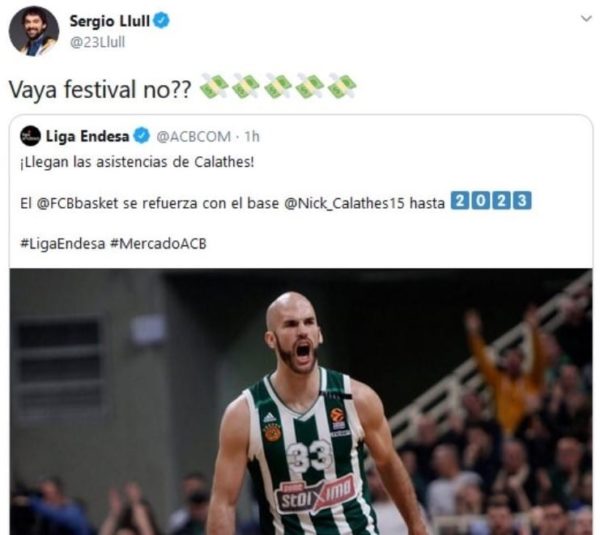The width and height of the screenshot is (600, 535).
Task: Click the blue digit 3 keycap emoji
Action: click(522, 201)
